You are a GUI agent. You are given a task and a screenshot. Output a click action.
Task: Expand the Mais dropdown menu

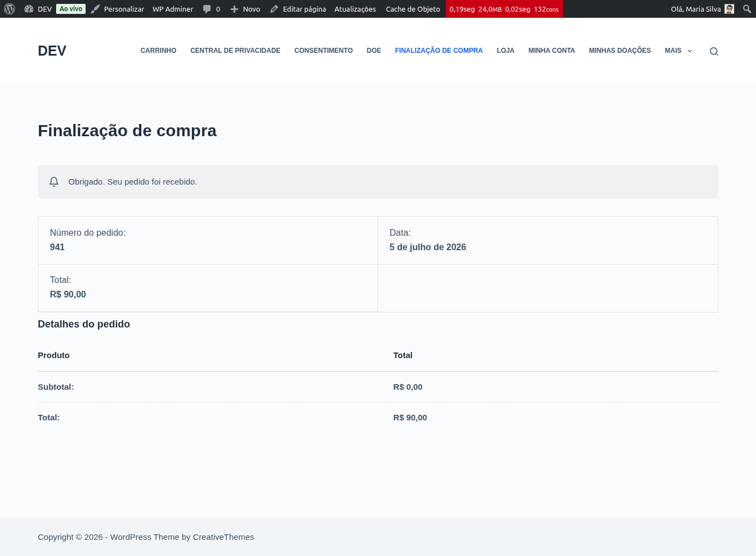pos(679,51)
